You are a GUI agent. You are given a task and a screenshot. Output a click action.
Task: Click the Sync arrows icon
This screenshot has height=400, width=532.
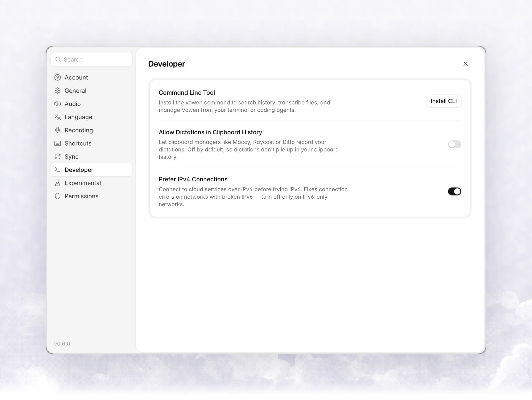[x=57, y=157]
